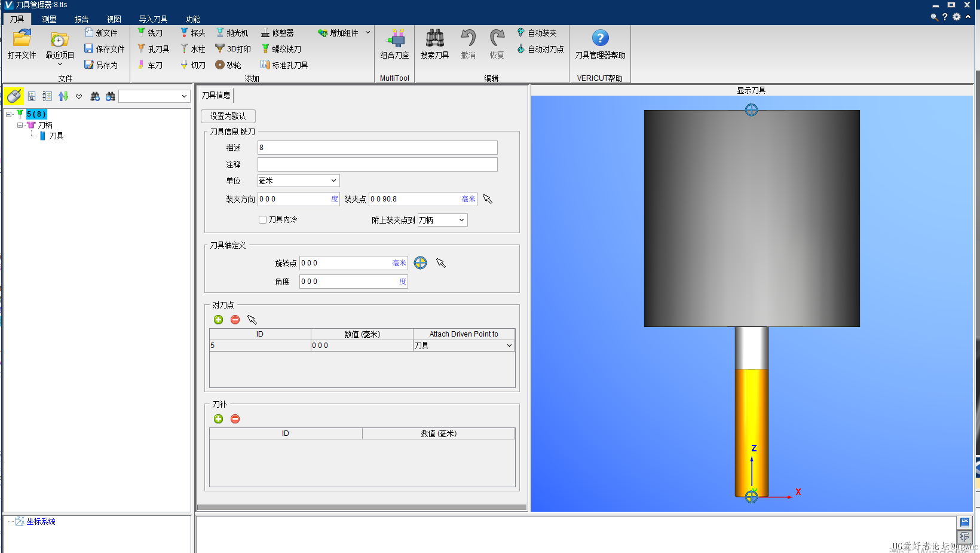Save the file with 保存文件
Viewport: 980px width, 553px height.
(x=104, y=49)
